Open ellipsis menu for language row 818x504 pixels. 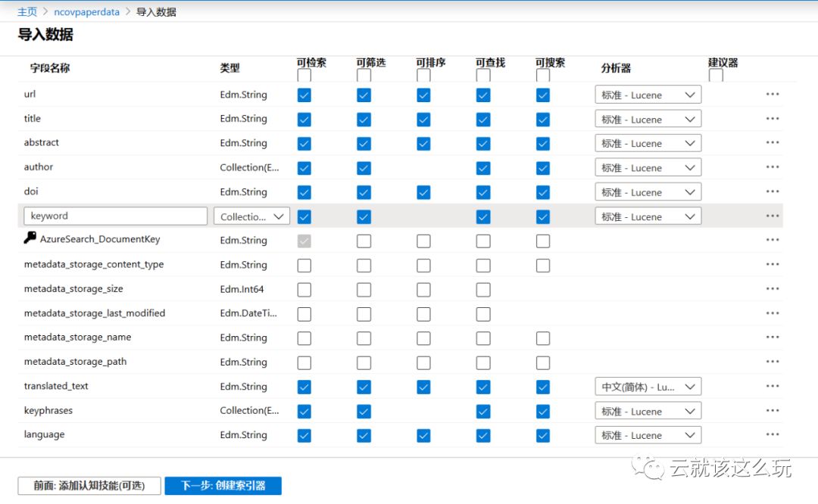point(772,434)
